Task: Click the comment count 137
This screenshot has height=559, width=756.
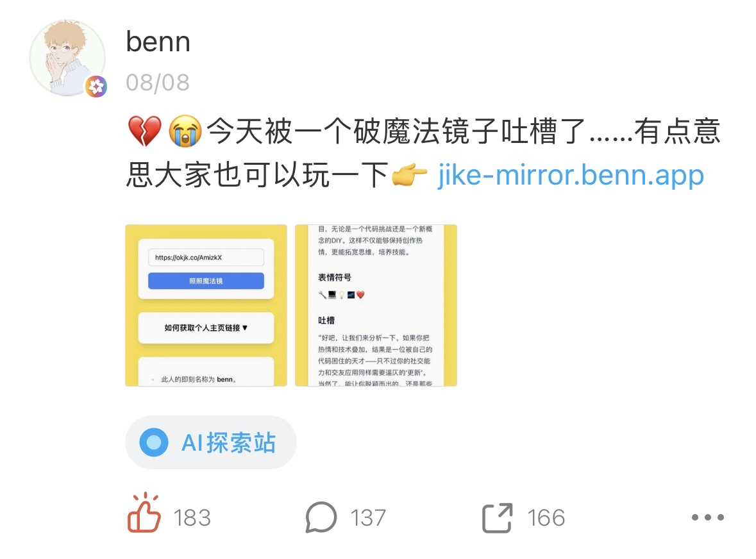Action: (368, 518)
